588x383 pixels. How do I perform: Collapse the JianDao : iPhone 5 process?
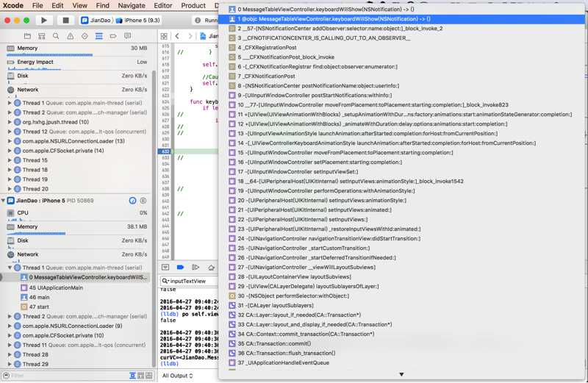point(3,201)
